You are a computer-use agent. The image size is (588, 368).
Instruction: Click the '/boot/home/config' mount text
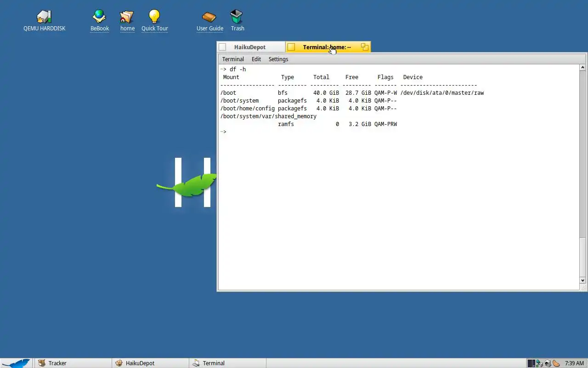tap(247, 109)
